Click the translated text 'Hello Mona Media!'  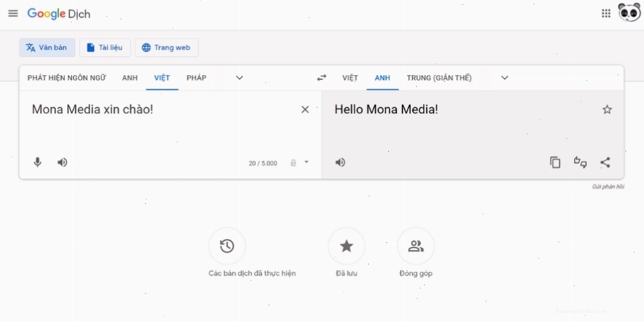386,109
